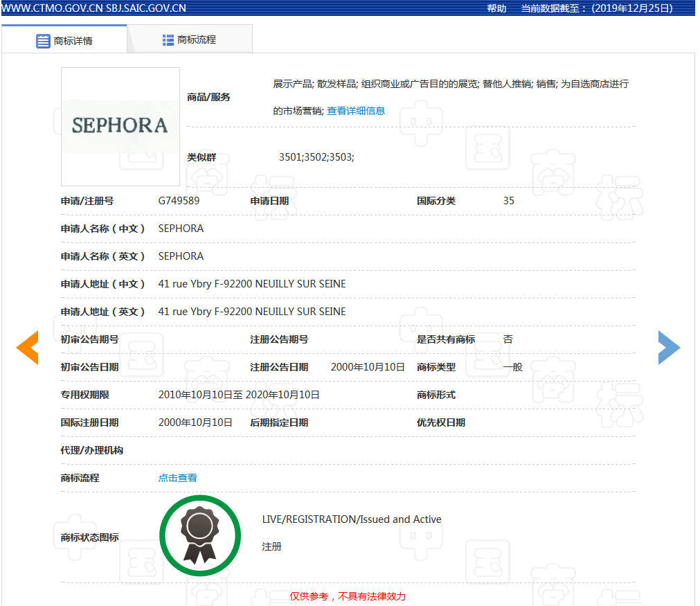
Task: Click the 国际分类 field label
Action: [436, 201]
